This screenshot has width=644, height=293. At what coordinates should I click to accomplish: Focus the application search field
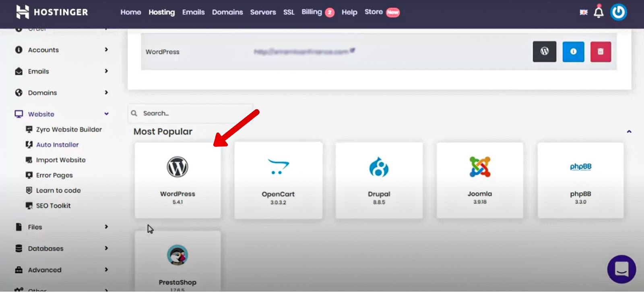pyautogui.click(x=190, y=114)
